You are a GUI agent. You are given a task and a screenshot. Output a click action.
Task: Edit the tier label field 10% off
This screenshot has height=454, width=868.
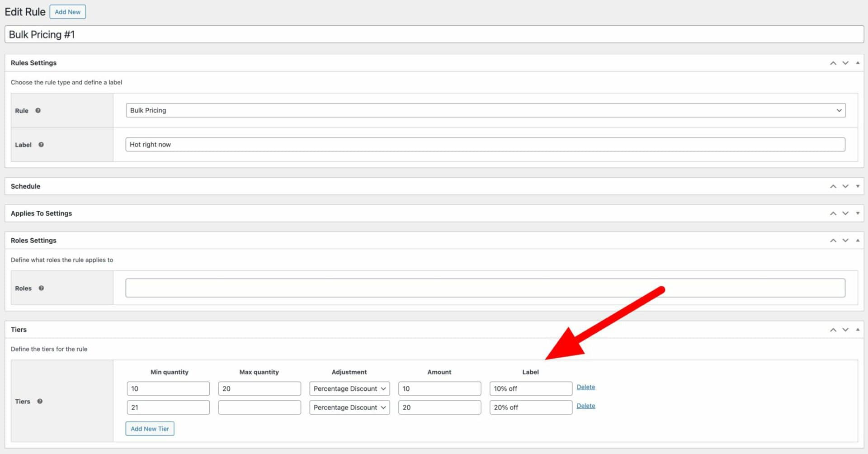[x=531, y=388]
